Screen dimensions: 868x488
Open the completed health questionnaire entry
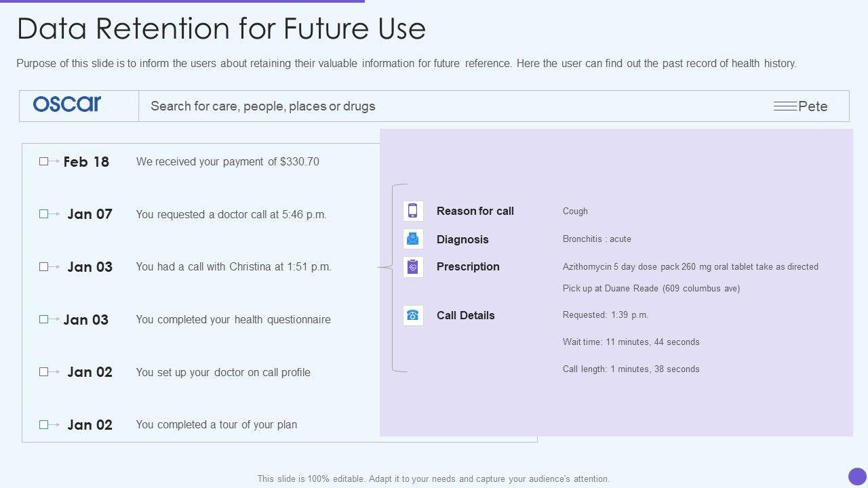coord(233,320)
